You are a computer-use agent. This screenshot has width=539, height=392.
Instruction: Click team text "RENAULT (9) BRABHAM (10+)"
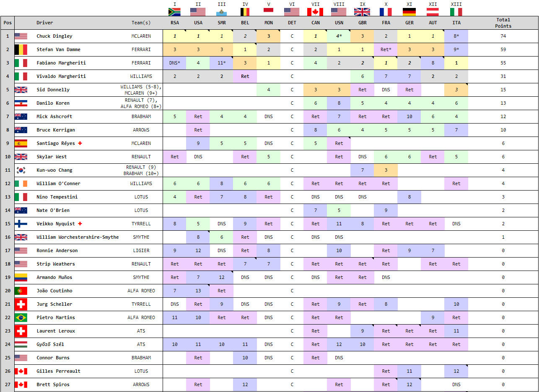[x=141, y=170]
